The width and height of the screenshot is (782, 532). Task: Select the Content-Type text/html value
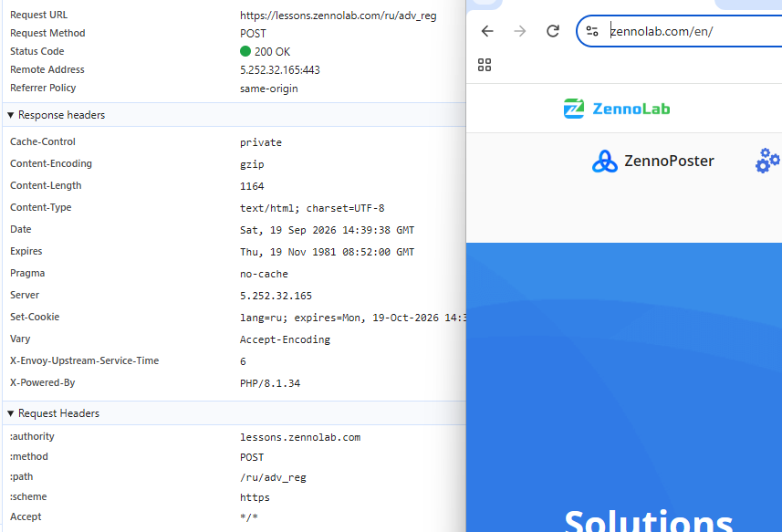[x=312, y=208]
